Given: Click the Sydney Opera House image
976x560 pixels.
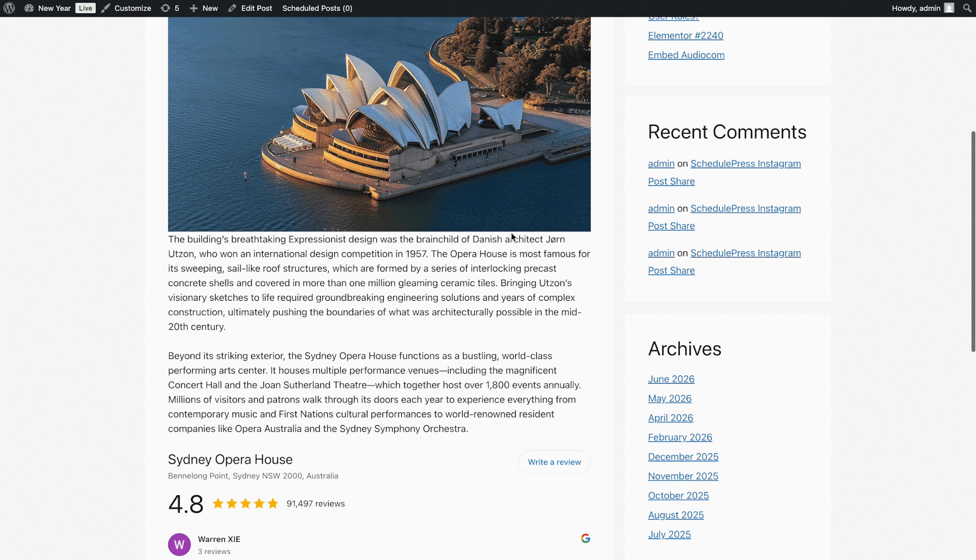Looking at the screenshot, I should coord(379,124).
